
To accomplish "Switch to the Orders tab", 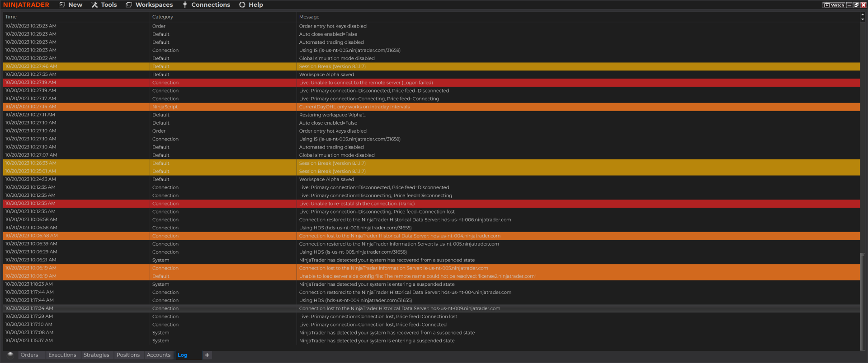I will tap(29, 355).
